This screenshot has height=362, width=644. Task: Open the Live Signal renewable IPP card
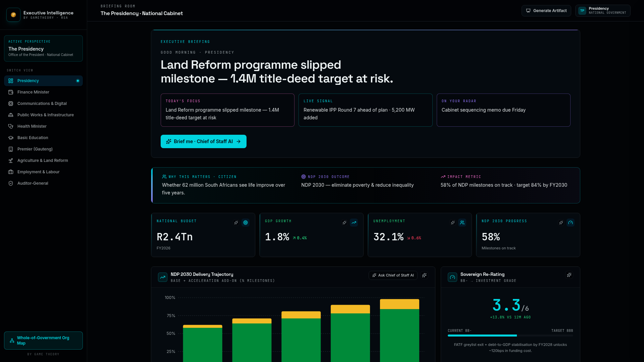365,110
